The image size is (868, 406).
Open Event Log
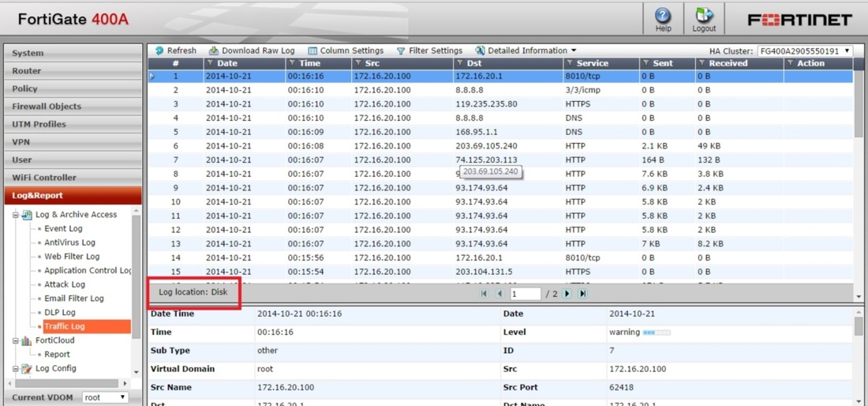point(63,228)
